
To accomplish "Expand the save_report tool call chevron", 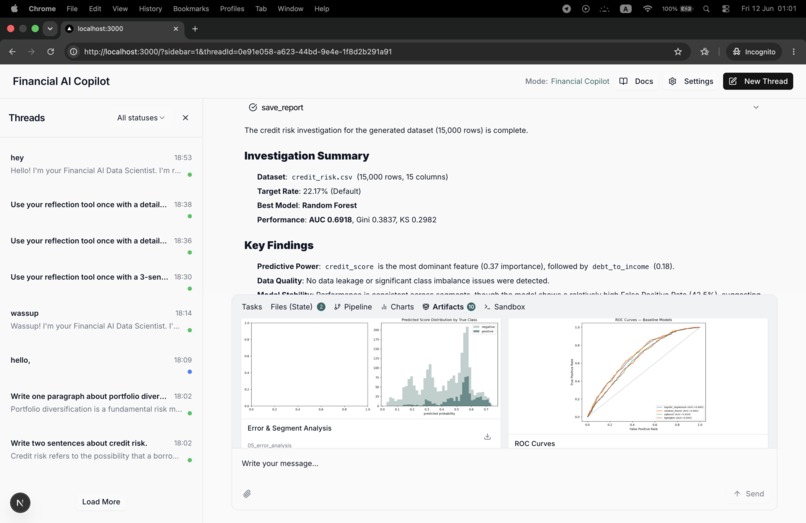I will coord(756,107).
